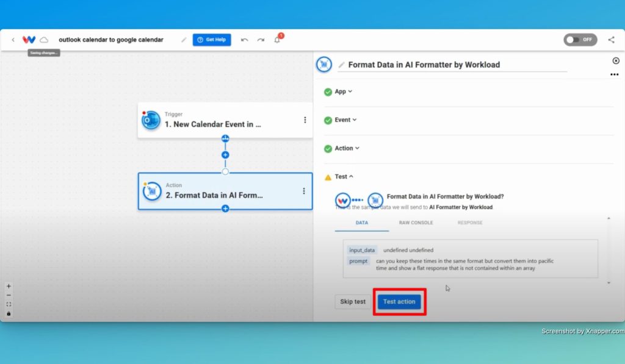The height and width of the screenshot is (364, 625).
Task: Edit the workflow name with the pencil icon
Action: click(x=183, y=40)
